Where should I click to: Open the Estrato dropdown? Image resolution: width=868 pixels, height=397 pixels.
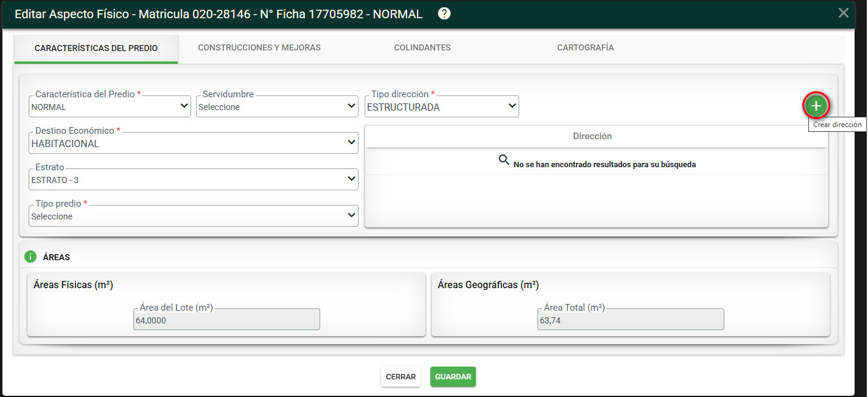coord(194,179)
